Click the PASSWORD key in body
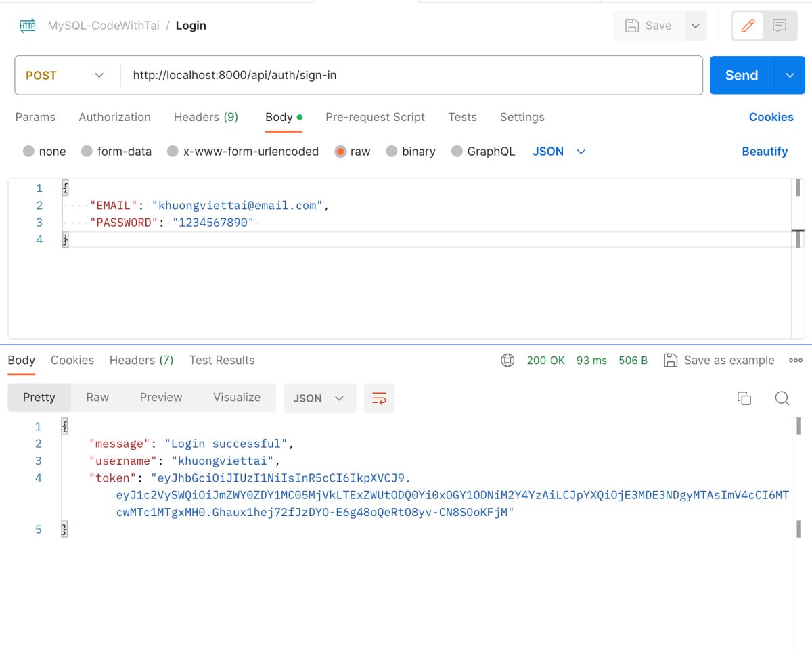812x650 pixels. tap(124, 223)
